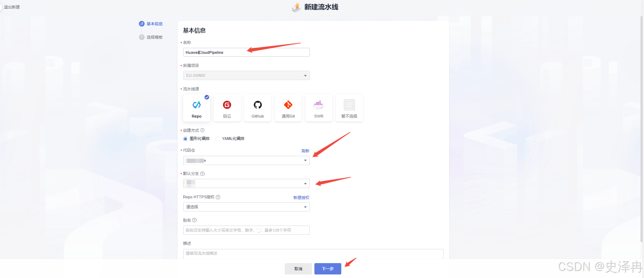The image size is (644, 278).
Task: Choose GitHub as pipeline source
Action: click(x=257, y=108)
